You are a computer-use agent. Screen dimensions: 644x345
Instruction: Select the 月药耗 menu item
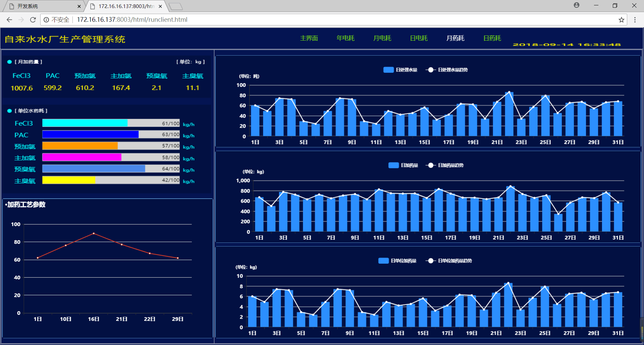tap(455, 38)
